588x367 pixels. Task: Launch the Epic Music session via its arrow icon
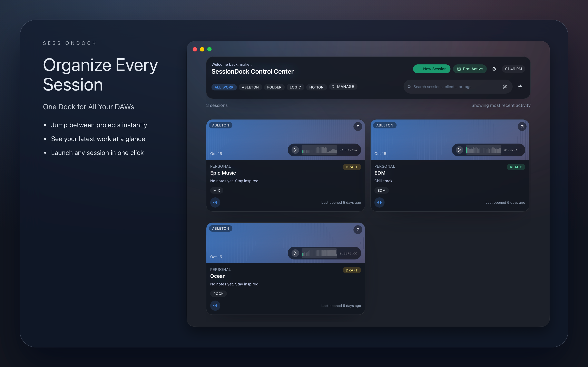click(357, 126)
